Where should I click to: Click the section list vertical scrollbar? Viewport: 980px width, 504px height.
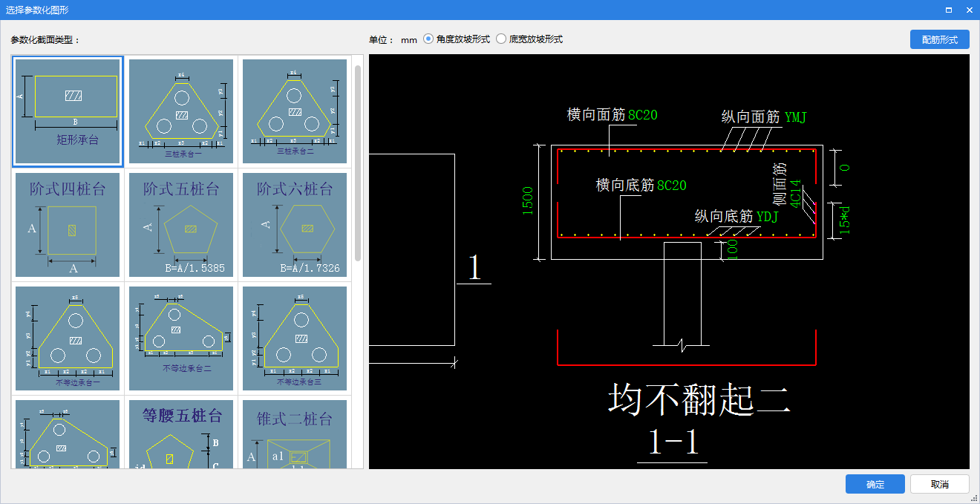click(x=358, y=163)
